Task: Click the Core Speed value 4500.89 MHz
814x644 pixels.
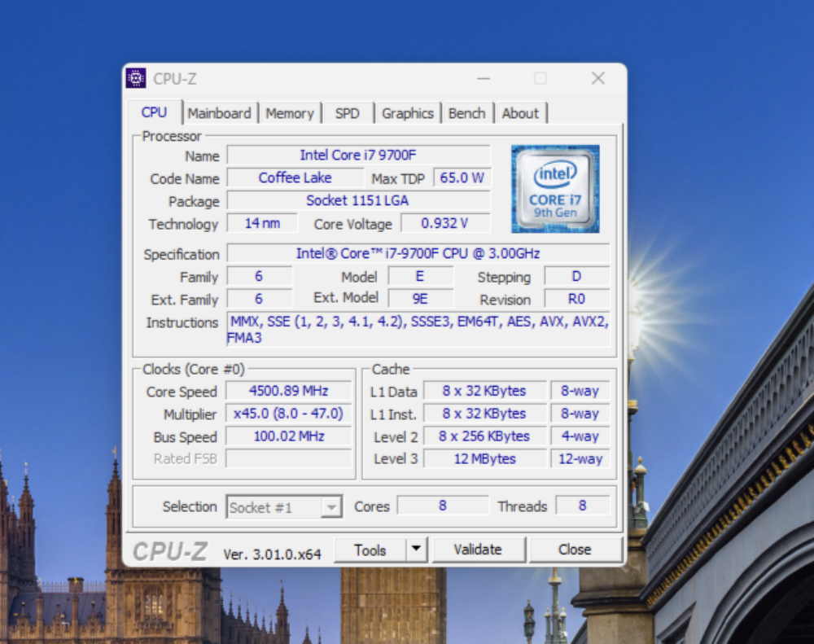Action: click(289, 391)
